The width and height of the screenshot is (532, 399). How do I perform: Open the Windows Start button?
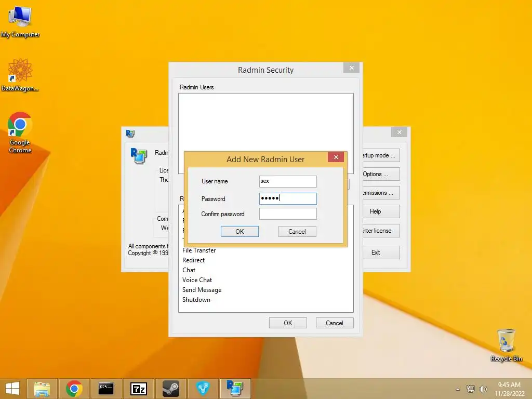[x=12, y=389]
